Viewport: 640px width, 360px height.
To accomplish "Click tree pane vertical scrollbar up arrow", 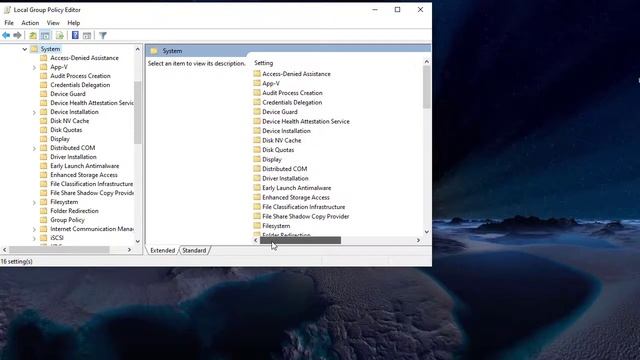I will (x=138, y=49).
